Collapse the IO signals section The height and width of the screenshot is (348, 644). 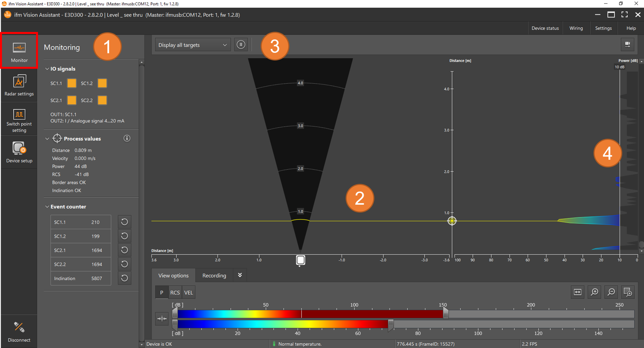(x=47, y=69)
